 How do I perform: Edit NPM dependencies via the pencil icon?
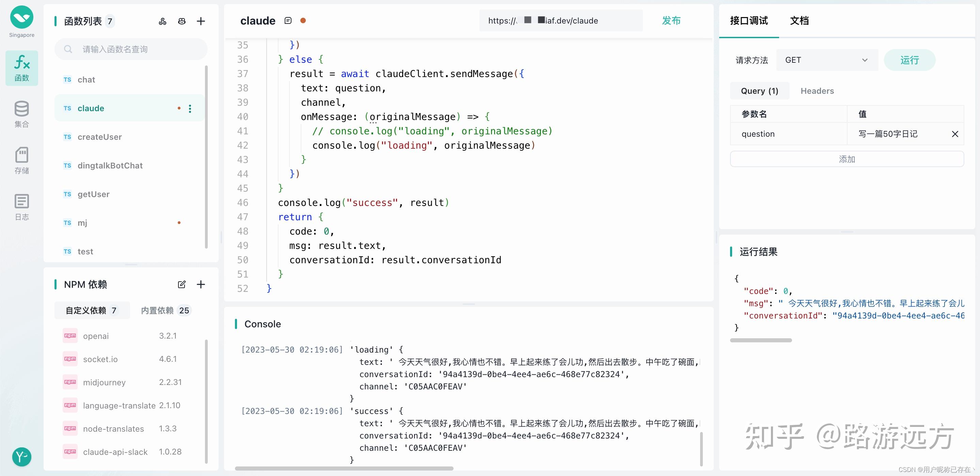(181, 284)
